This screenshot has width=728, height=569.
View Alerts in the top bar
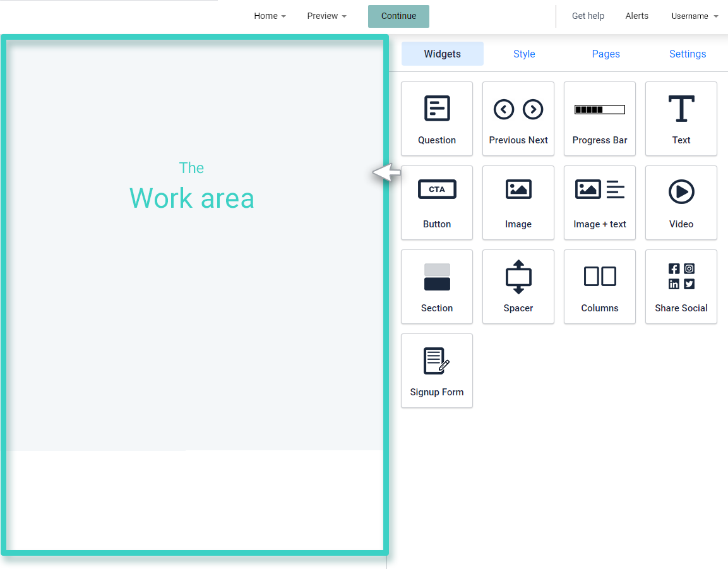coord(636,16)
